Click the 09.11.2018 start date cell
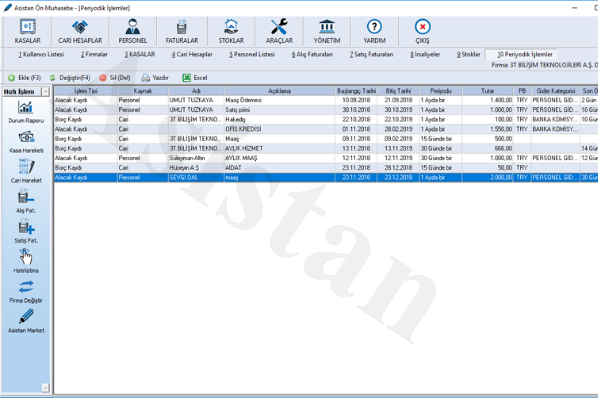The image size is (598, 398). click(x=356, y=139)
